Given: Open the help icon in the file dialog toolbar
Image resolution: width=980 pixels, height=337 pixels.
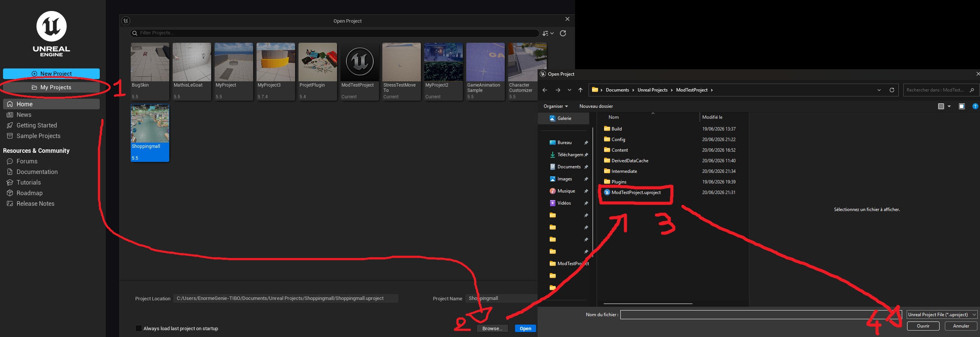Looking at the screenshot, I should 975,106.
